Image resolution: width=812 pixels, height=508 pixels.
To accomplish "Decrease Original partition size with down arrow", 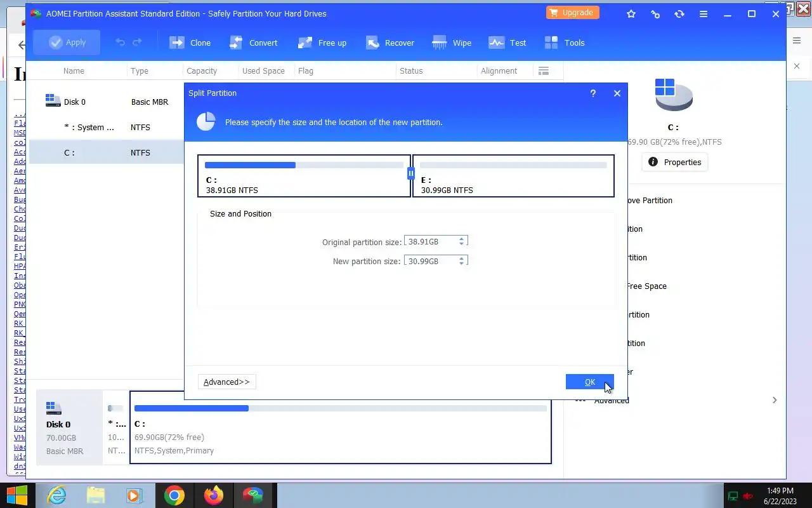I will tap(462, 244).
